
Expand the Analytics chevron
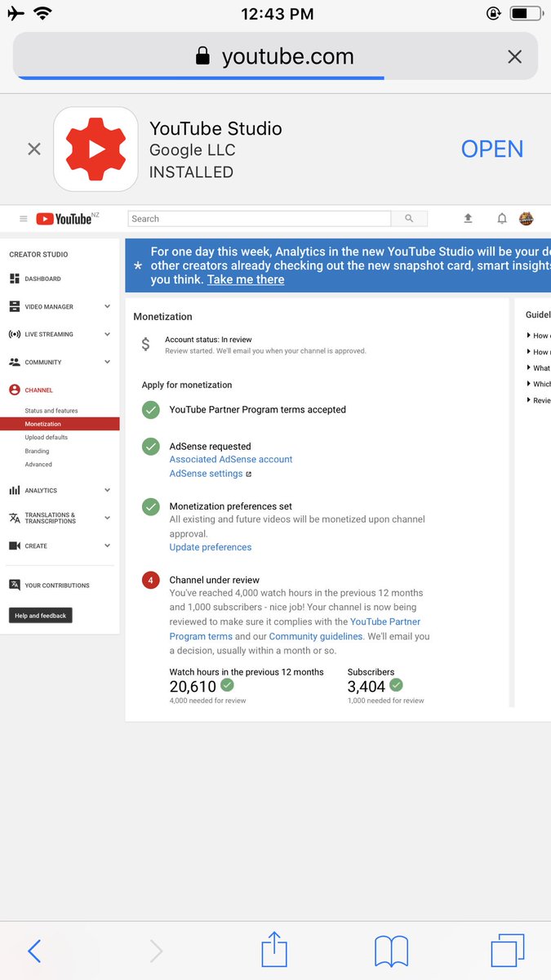click(x=107, y=491)
